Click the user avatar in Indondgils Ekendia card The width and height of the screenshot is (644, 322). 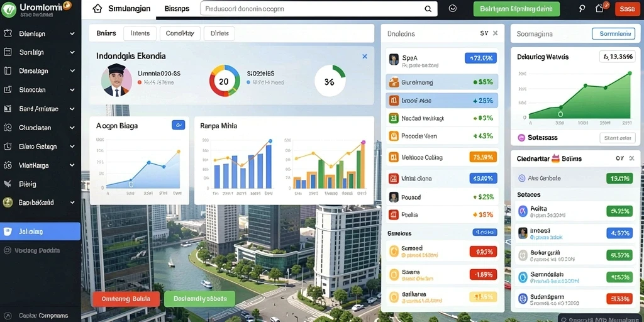coord(116,80)
